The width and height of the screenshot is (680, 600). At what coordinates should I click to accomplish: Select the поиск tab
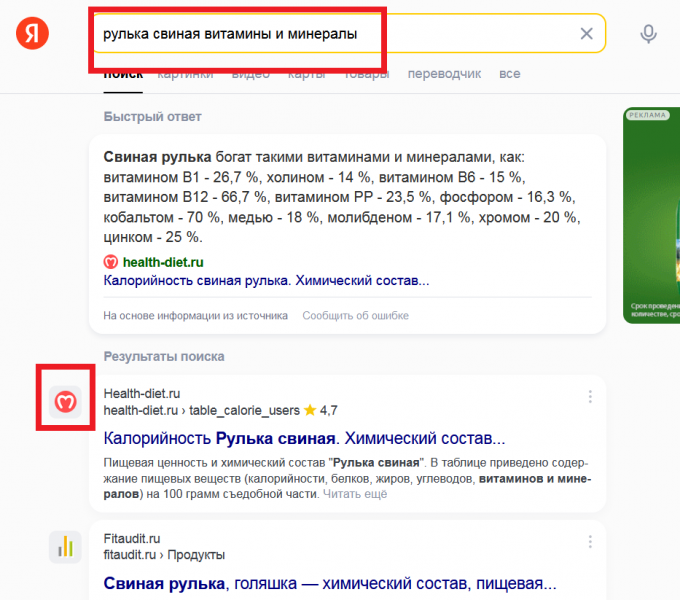click(122, 74)
